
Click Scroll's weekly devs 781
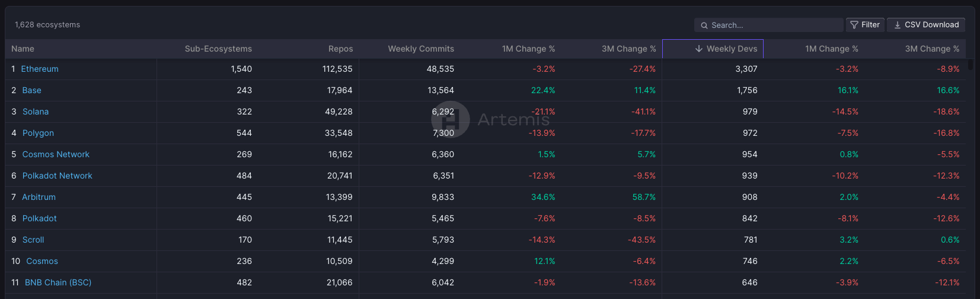tap(751, 240)
